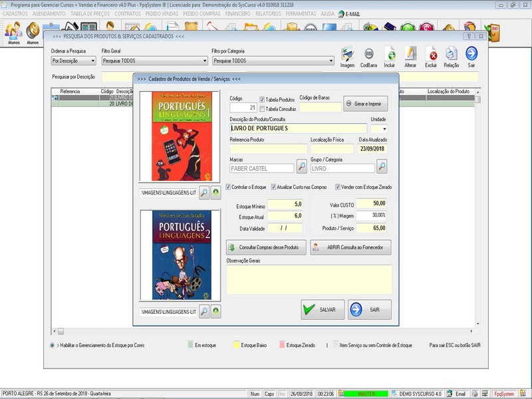Open the Filtro Geral dropdown

tap(155, 61)
